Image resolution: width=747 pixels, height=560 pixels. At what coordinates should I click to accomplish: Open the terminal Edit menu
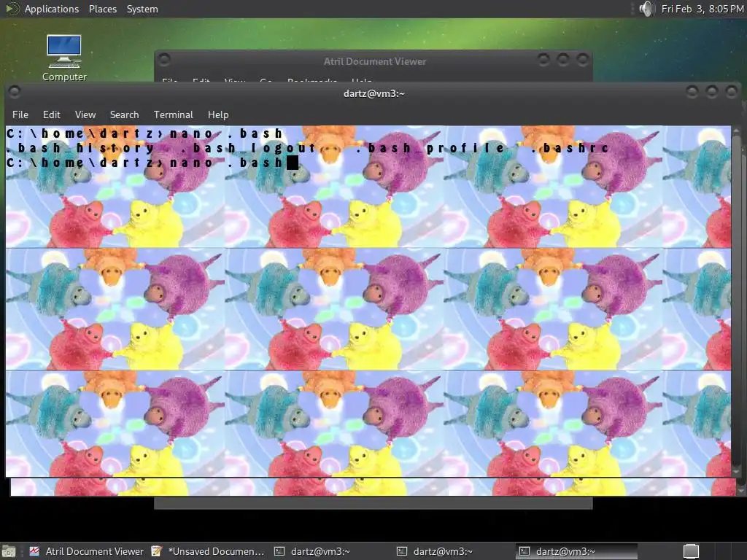[x=52, y=114]
